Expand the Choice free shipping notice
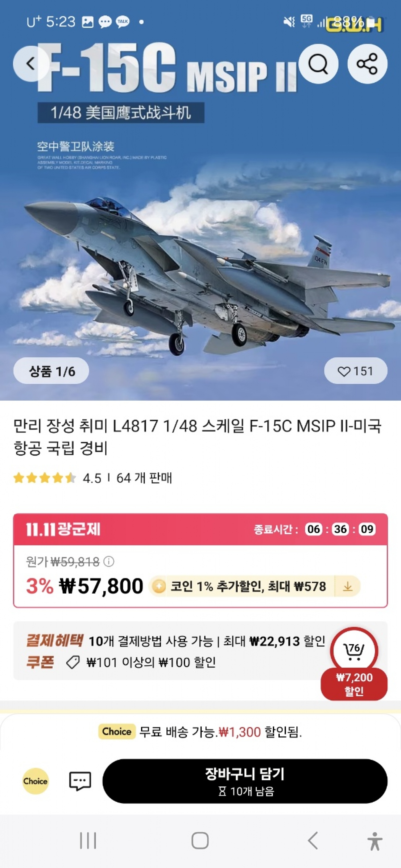401x868 pixels. tap(200, 732)
